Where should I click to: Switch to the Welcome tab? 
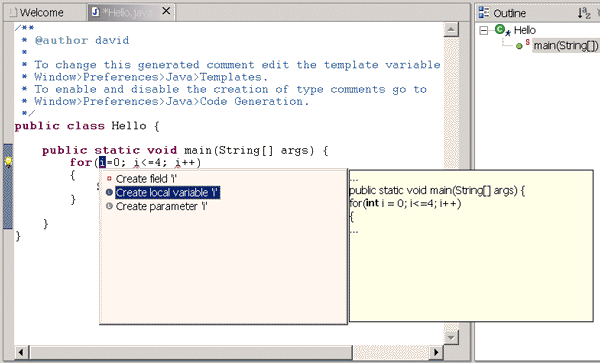(x=37, y=13)
